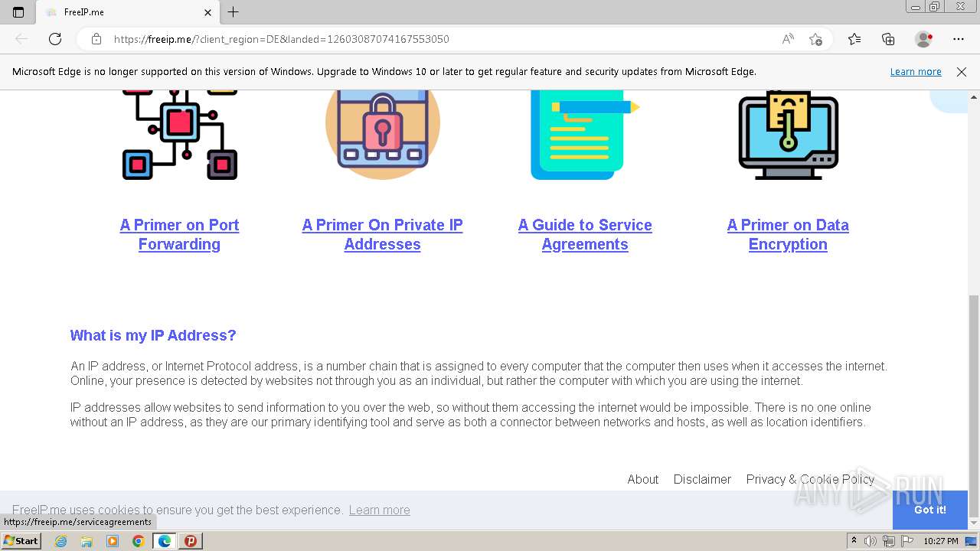
Task: Open the volume speaker tray icon
Action: (871, 541)
